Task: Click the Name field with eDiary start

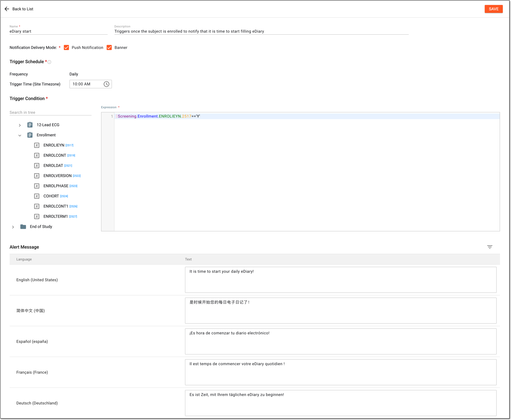Action: (x=58, y=31)
